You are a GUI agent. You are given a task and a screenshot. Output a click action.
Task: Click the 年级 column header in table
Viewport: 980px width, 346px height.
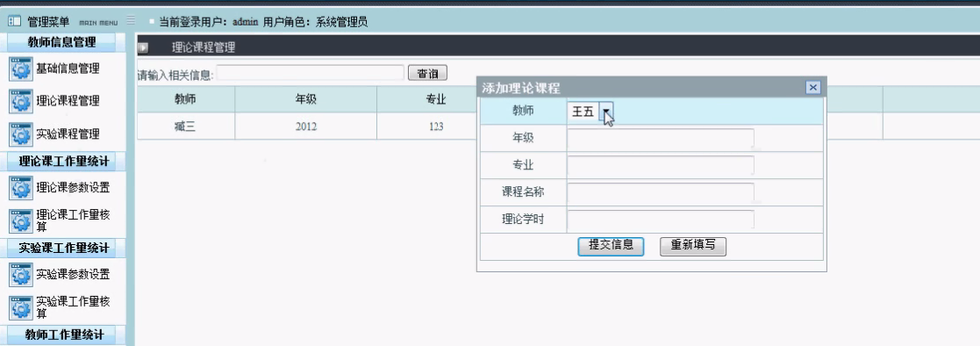[306, 99]
